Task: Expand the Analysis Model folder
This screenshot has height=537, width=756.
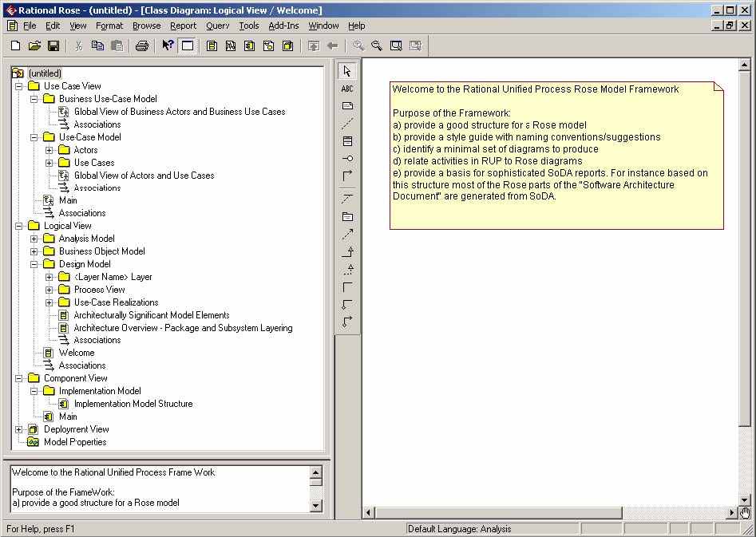Action: (x=34, y=239)
